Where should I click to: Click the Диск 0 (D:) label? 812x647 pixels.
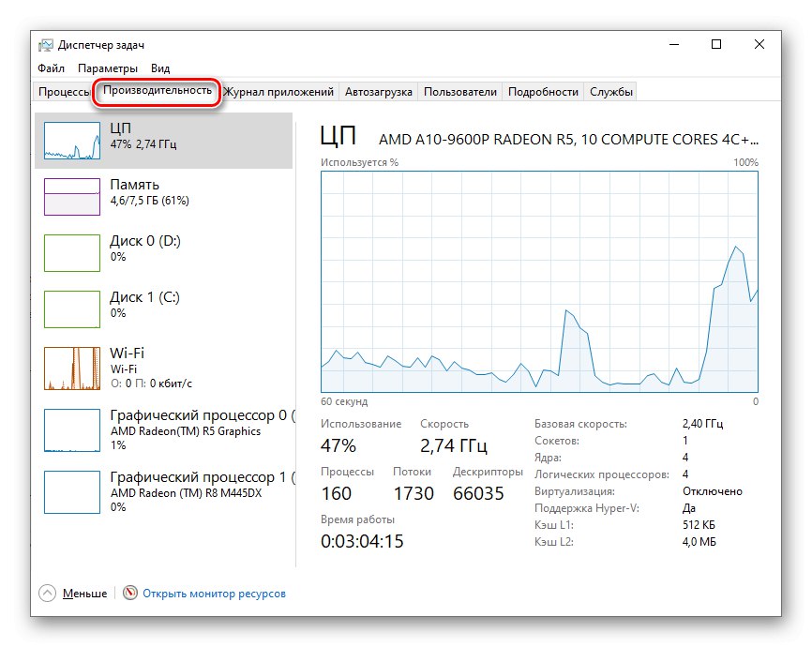coord(145,241)
